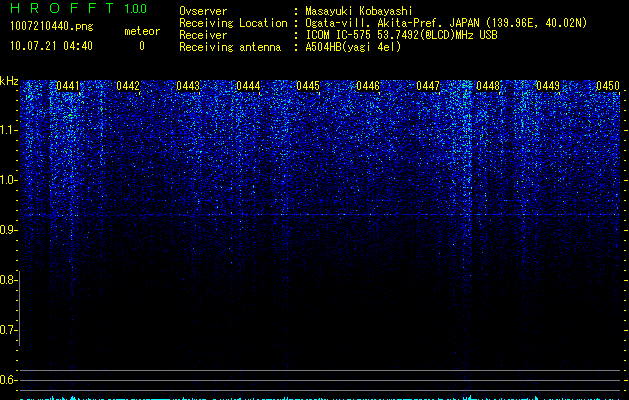Click the 1.1 kHz axis label

[8, 130]
